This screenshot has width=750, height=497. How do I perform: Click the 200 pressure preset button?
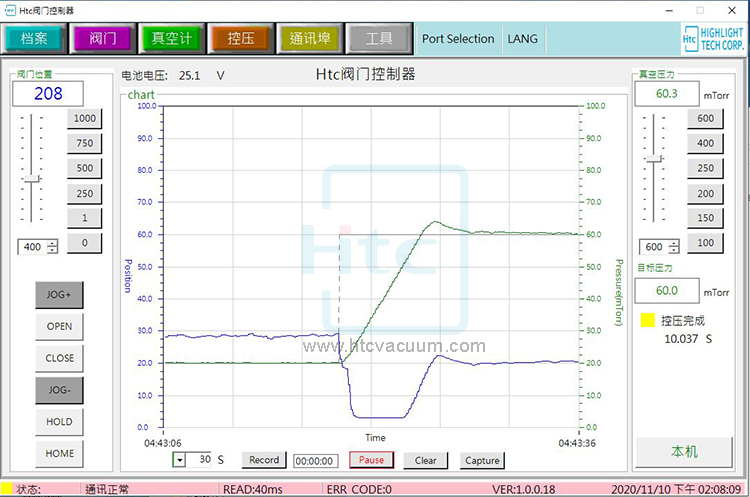click(x=706, y=194)
